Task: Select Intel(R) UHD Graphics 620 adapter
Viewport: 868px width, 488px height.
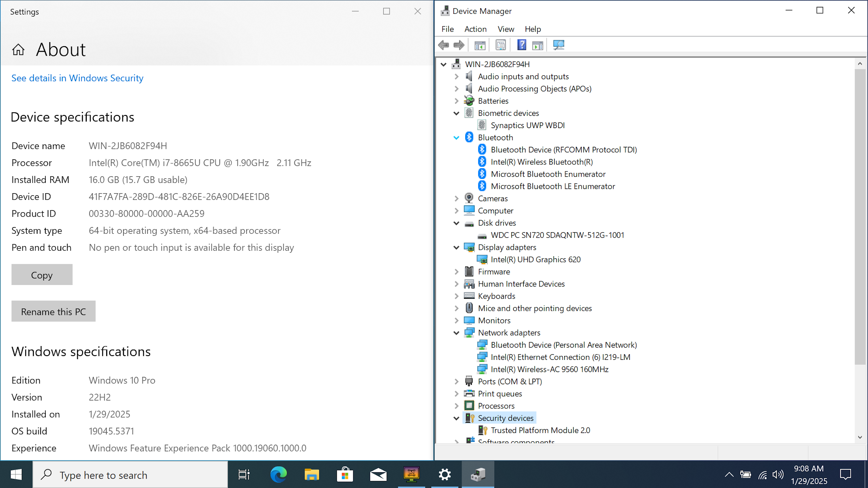Action: pos(535,260)
